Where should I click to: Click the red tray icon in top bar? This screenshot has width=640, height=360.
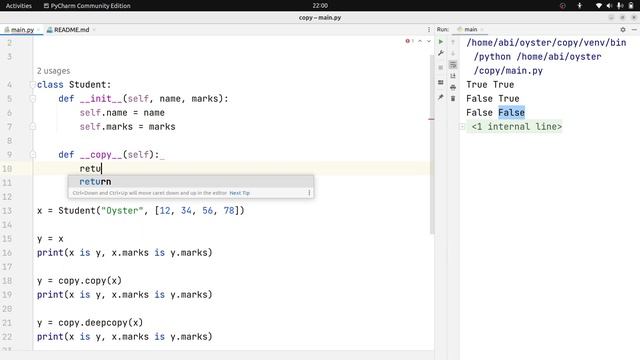pyautogui.click(x=562, y=6)
